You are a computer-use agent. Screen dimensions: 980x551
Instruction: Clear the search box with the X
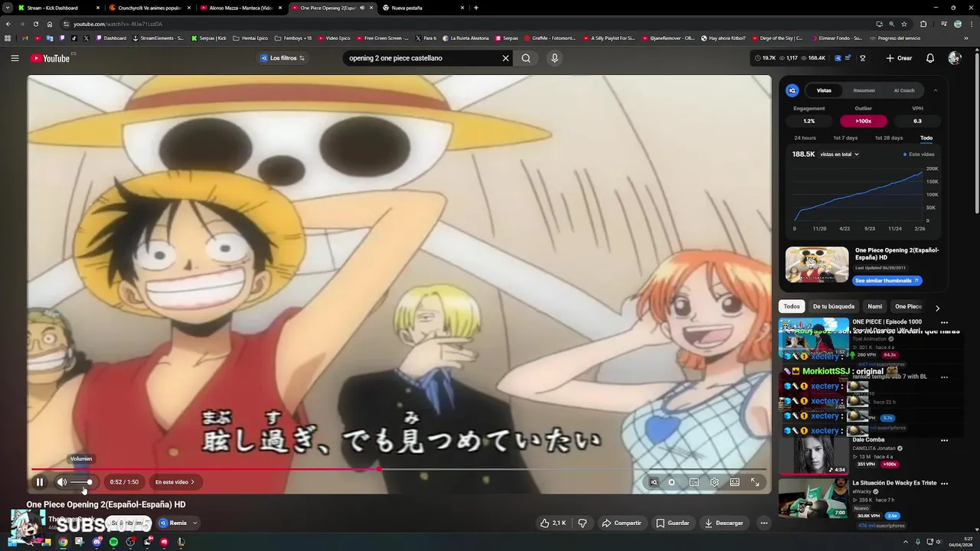click(505, 58)
